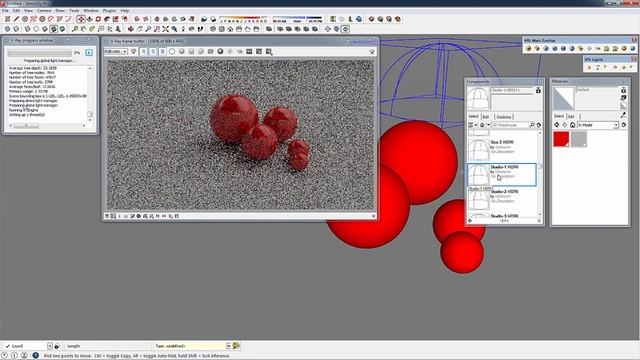Screen dimensions: 640x360
Task: Open the File menu
Action: click(x=5, y=11)
